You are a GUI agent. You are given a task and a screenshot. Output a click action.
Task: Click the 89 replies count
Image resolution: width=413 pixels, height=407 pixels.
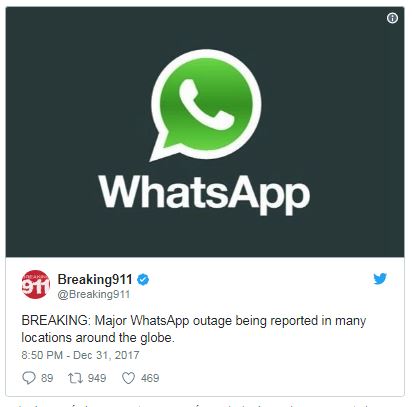[x=47, y=378]
